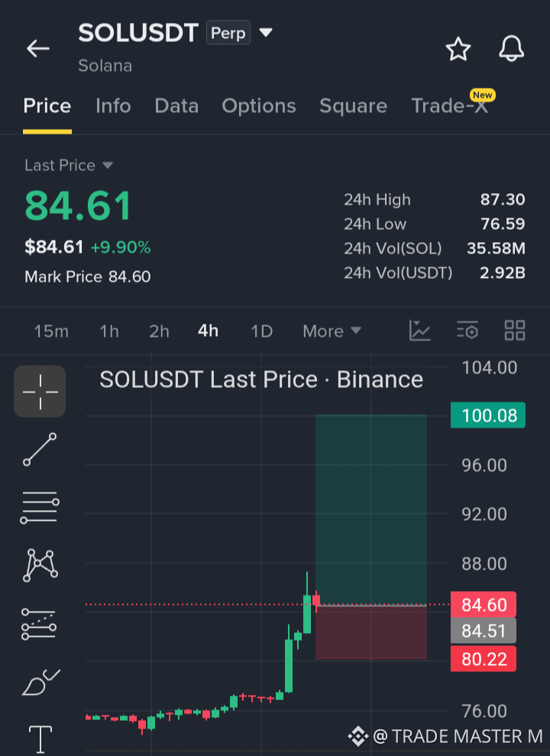Expand the SOLUSDT pair selector arrow
The height and width of the screenshot is (756, 550).
pos(266,32)
